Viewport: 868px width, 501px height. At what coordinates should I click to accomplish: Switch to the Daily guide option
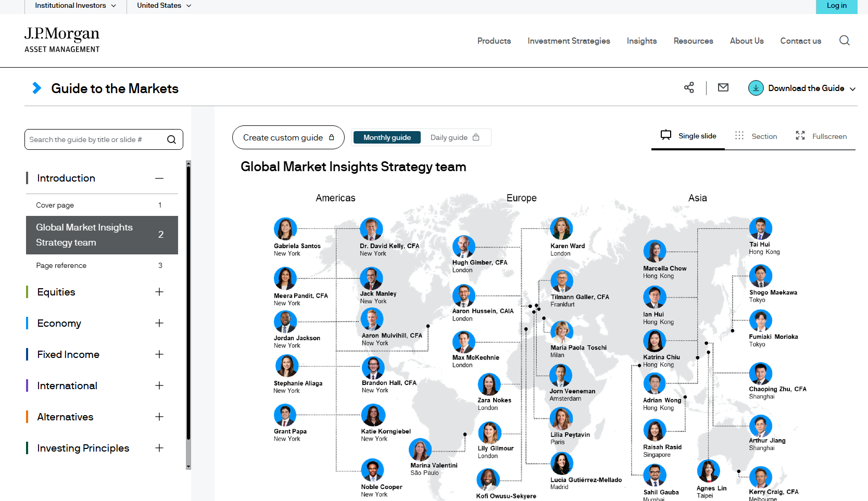pos(455,137)
